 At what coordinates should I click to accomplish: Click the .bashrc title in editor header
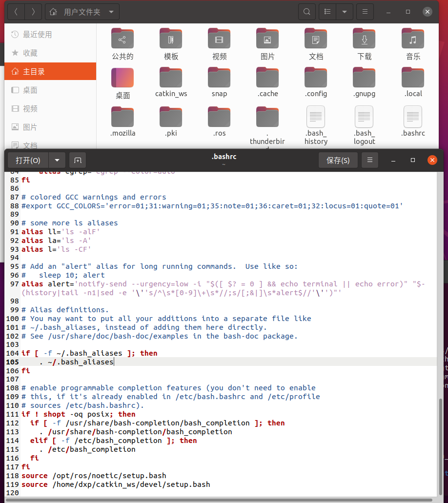(x=224, y=157)
